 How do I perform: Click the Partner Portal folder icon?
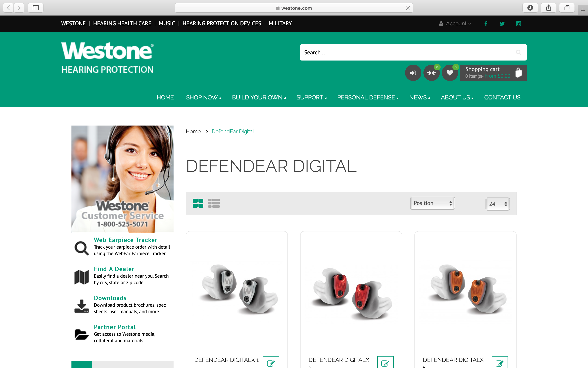[x=81, y=335]
